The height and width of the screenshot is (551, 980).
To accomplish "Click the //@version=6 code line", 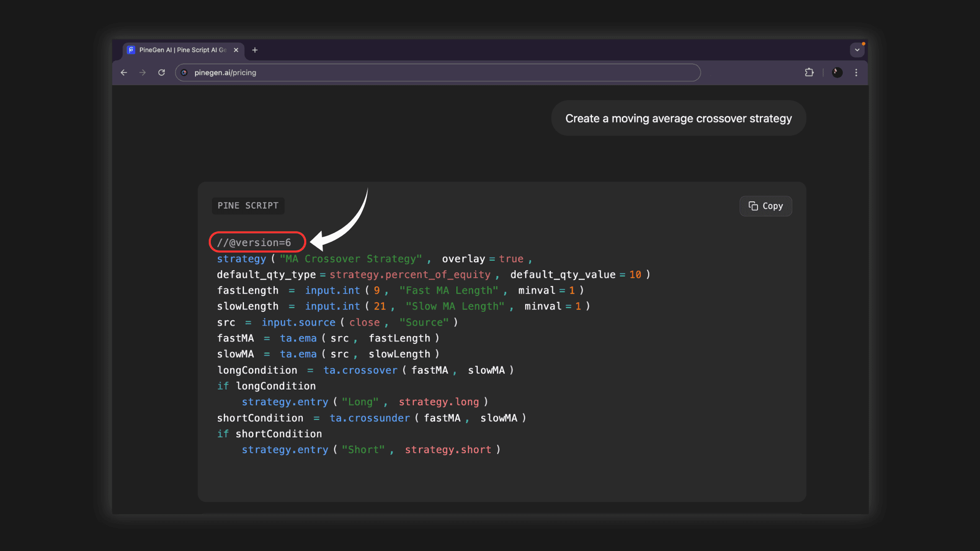I will [x=254, y=242].
